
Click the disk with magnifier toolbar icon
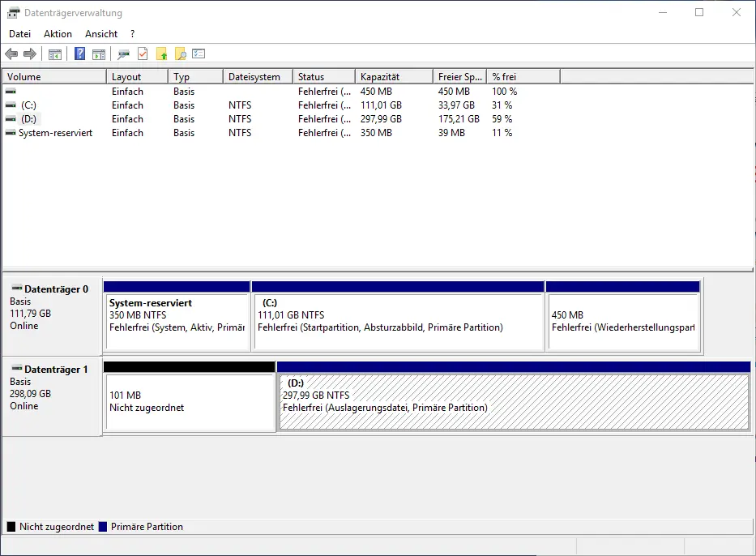124,54
